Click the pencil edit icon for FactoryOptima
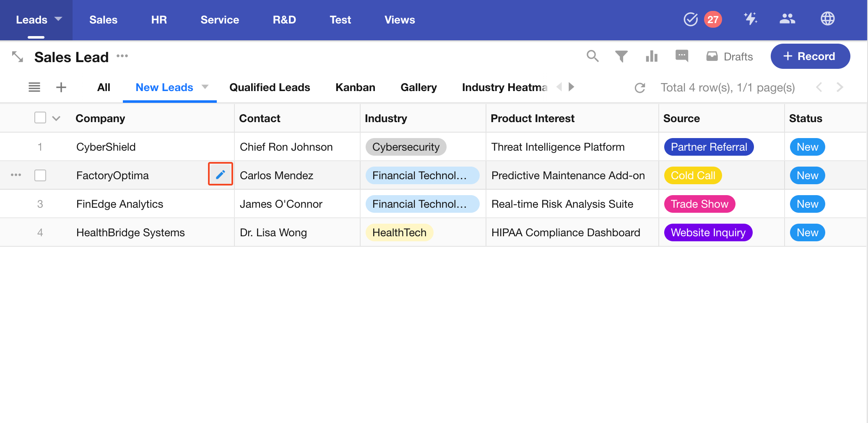Screen dimensions: 868x423 [221, 174]
